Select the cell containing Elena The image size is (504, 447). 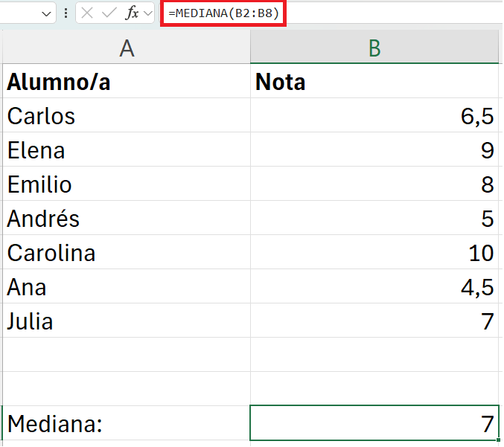127,149
